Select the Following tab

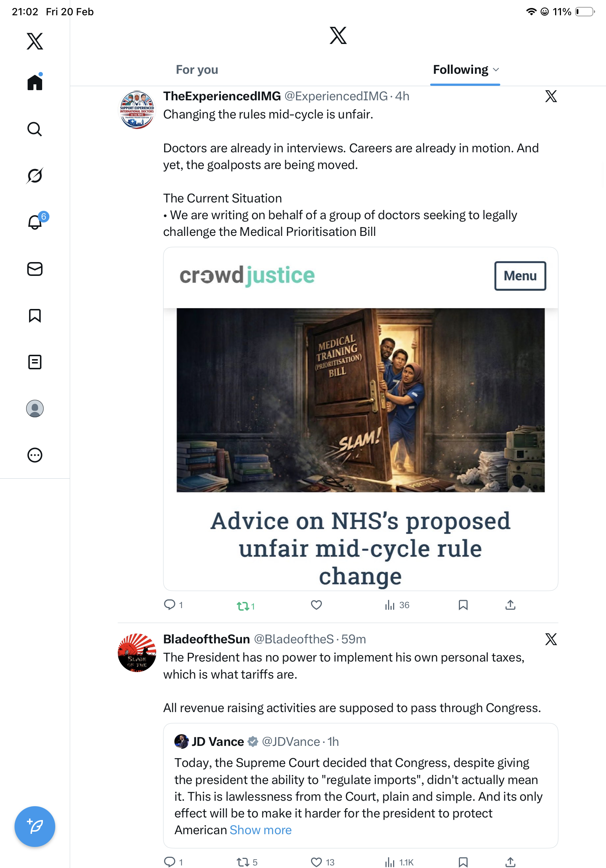click(x=460, y=69)
